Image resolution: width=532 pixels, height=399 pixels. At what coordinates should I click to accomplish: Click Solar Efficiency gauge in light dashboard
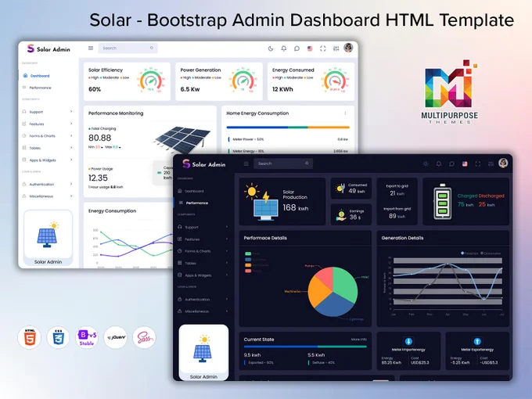pyautogui.click(x=151, y=81)
